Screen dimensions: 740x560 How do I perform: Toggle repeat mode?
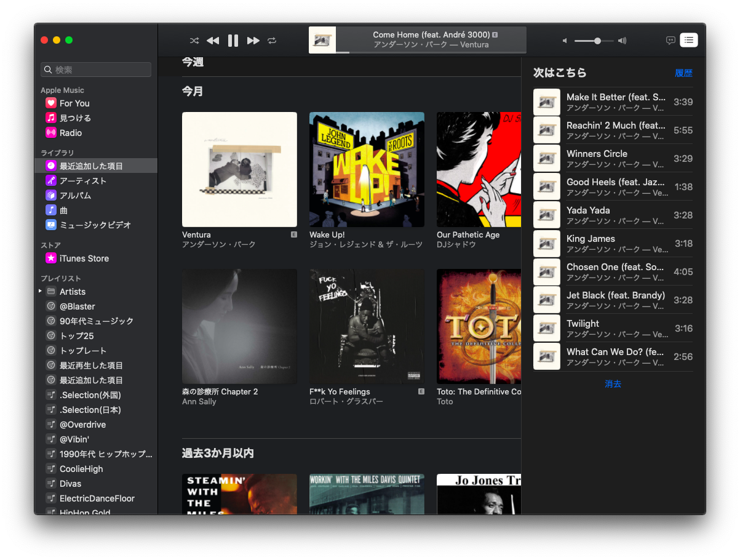click(x=272, y=41)
